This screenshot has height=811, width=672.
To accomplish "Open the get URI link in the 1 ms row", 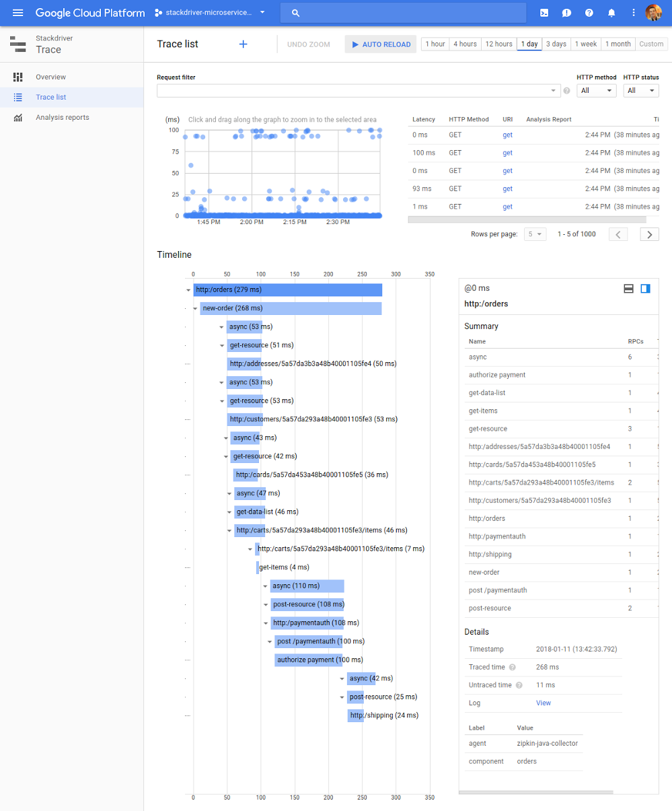I will click(508, 207).
